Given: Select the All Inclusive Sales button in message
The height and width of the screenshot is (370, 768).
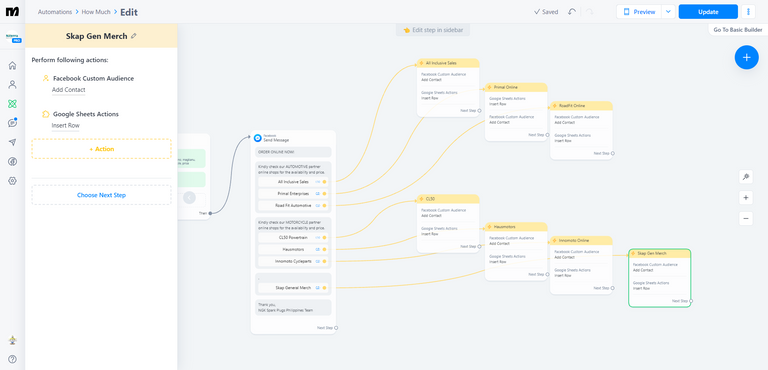Looking at the screenshot, I should coord(293,182).
